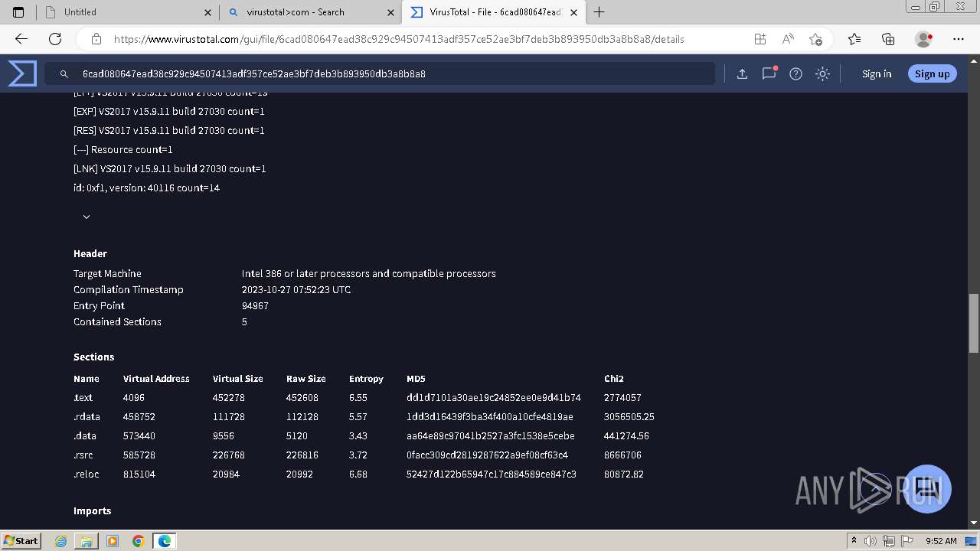Close the virustotal>com - Search tab

click(390, 12)
